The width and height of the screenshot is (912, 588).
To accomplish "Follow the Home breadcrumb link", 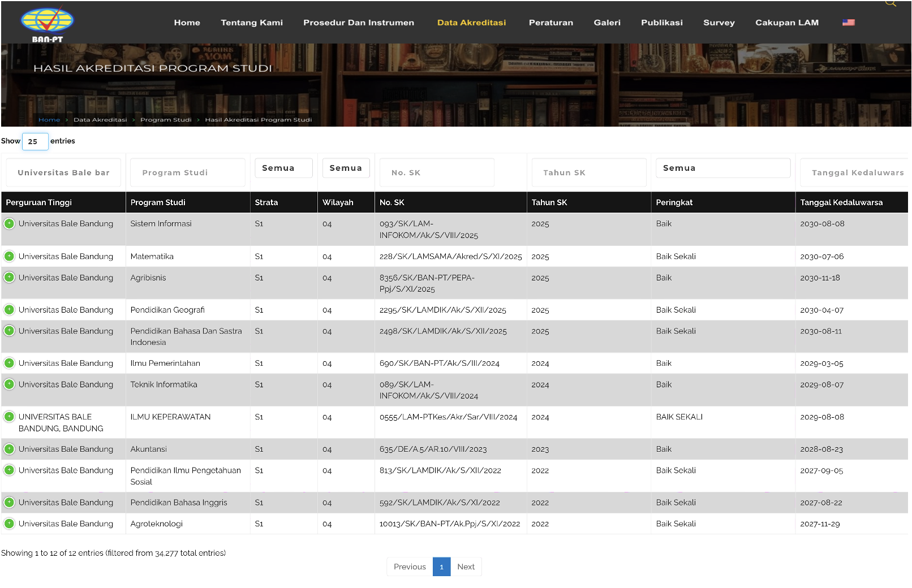I will click(x=49, y=120).
